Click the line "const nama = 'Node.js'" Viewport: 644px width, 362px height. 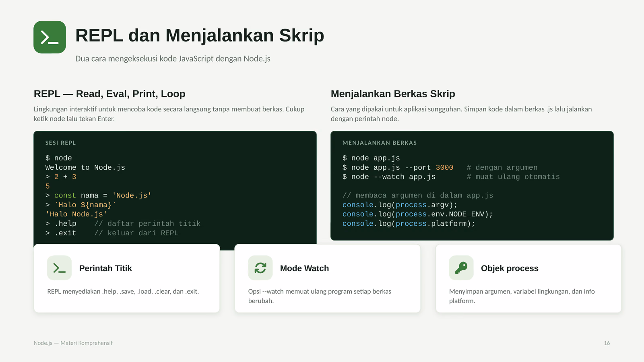tap(103, 195)
